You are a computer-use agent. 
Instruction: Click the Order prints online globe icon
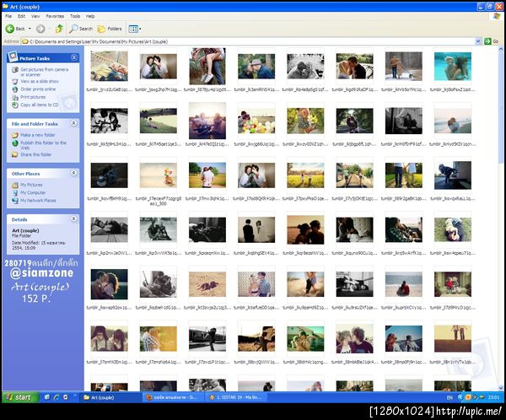[15, 89]
